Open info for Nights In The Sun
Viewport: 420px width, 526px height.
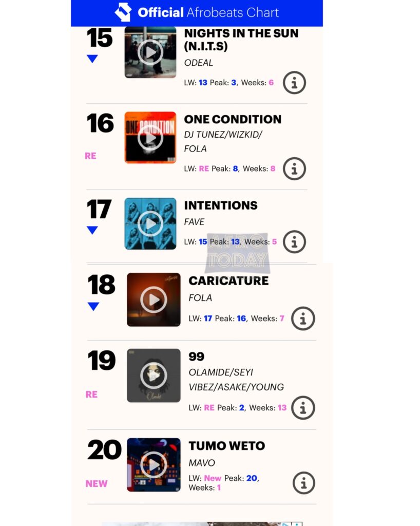pos(294,83)
